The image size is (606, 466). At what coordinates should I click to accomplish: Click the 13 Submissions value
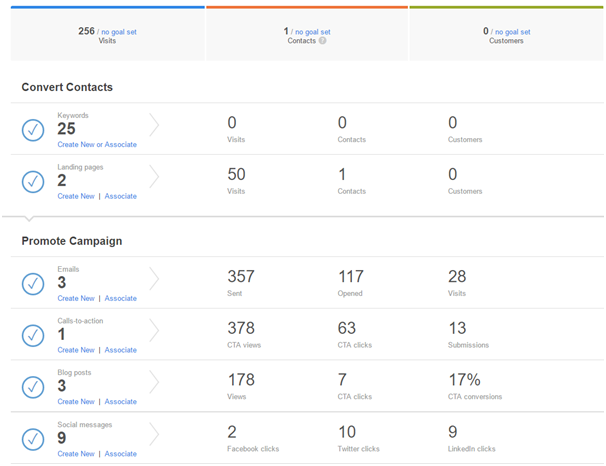(x=458, y=328)
